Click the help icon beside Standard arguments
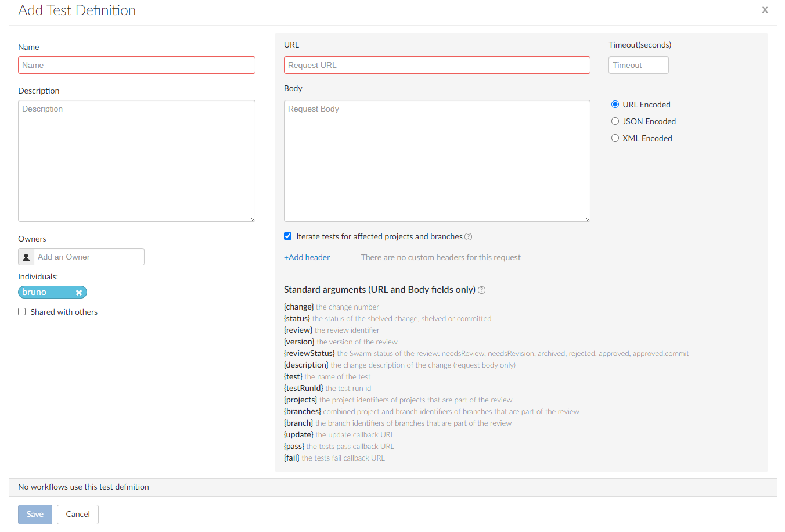 click(x=481, y=289)
